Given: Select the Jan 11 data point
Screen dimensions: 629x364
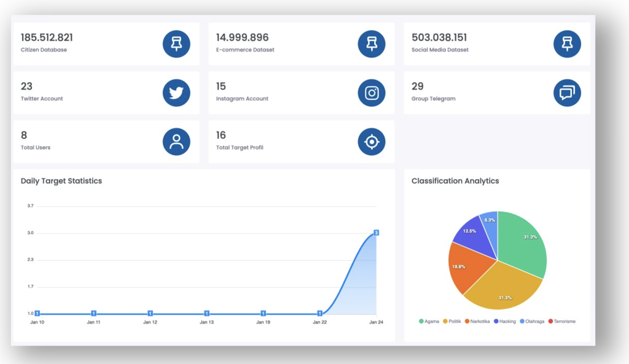Looking at the screenshot, I should (x=93, y=313).
